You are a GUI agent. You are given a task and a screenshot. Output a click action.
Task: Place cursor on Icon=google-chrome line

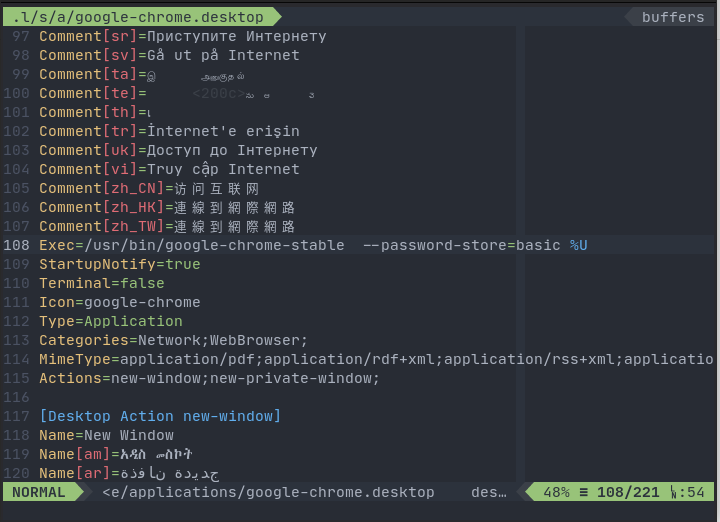[120, 302]
